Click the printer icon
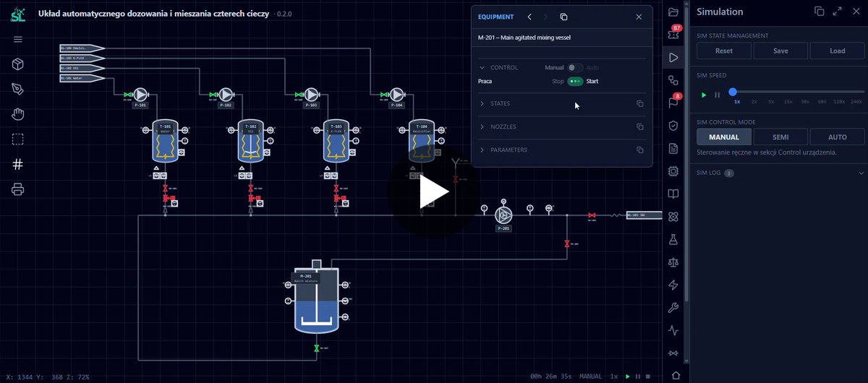The width and height of the screenshot is (868, 383). (x=18, y=189)
